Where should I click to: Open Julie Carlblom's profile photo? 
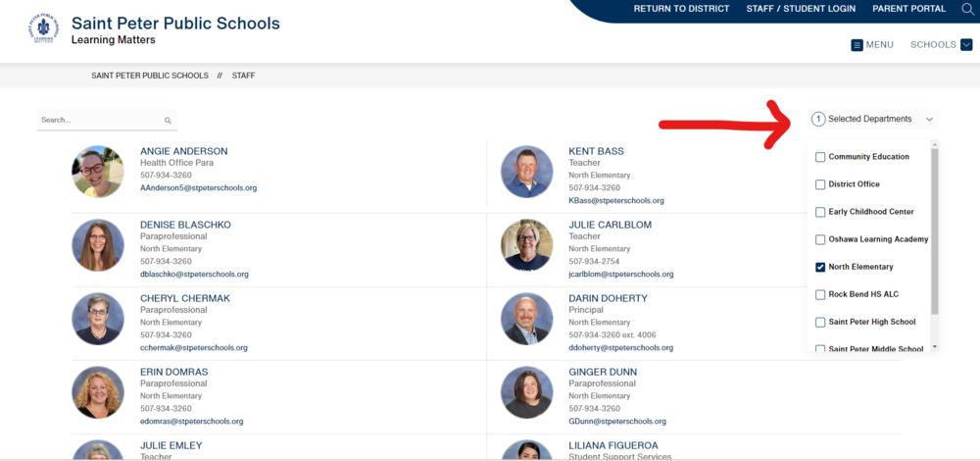click(x=527, y=245)
